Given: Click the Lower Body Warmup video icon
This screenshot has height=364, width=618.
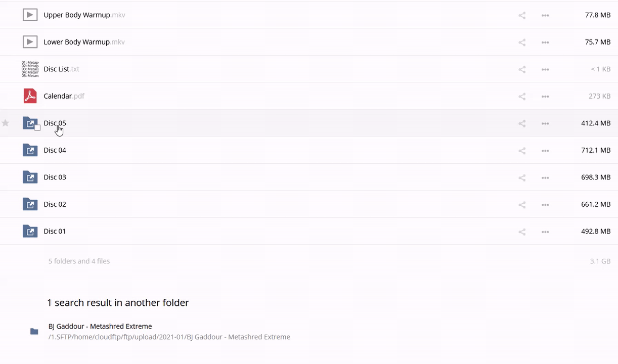Looking at the screenshot, I should point(30,42).
